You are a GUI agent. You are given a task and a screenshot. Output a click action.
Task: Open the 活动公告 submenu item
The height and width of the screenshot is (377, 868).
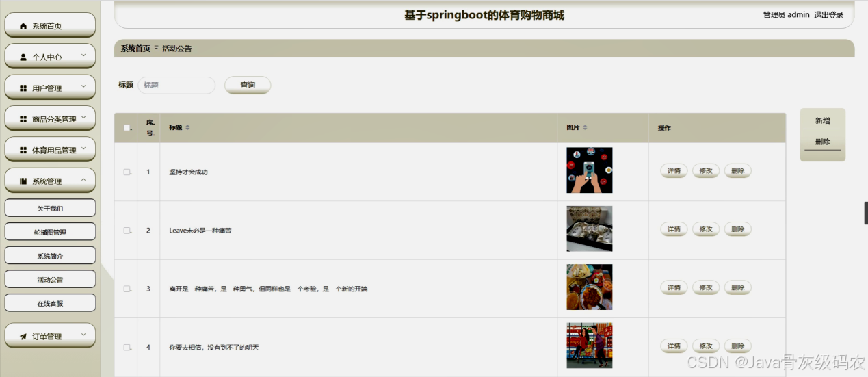click(50, 280)
